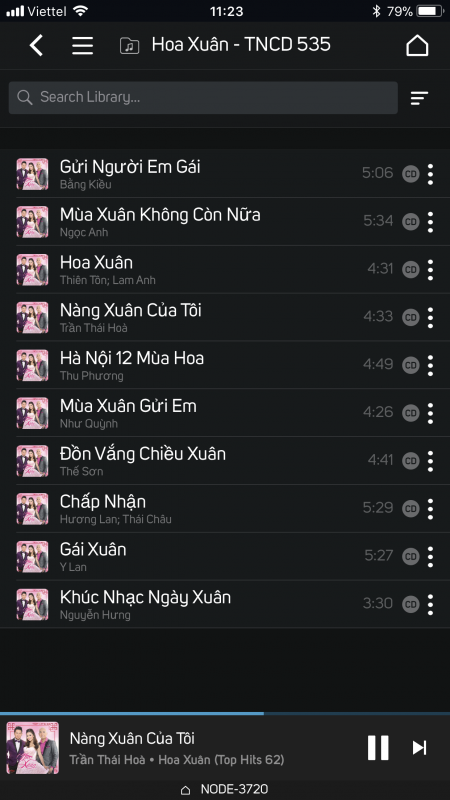Open now playing album art thumbnail
Viewport: 450px width, 800px height.
click(33, 747)
